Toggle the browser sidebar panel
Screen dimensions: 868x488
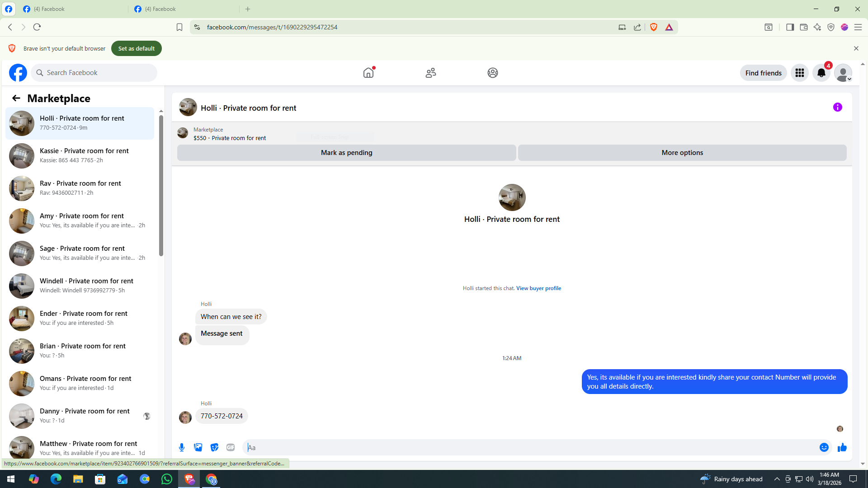(790, 27)
